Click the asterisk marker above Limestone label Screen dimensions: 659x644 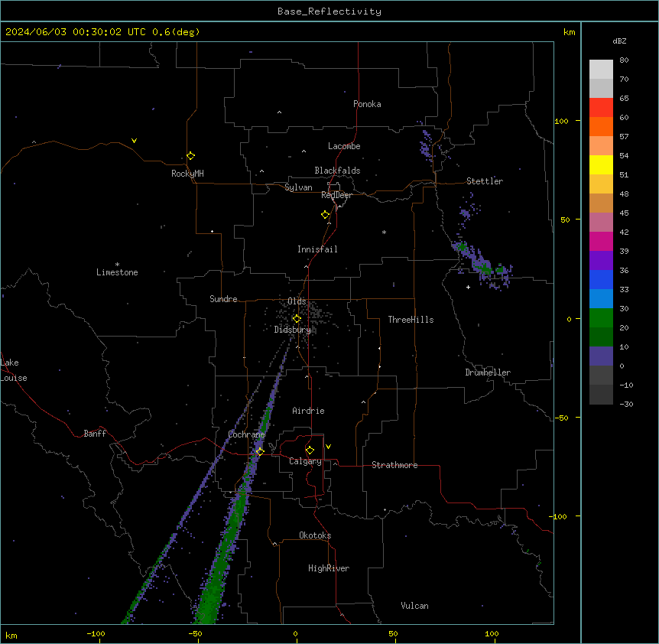click(117, 265)
